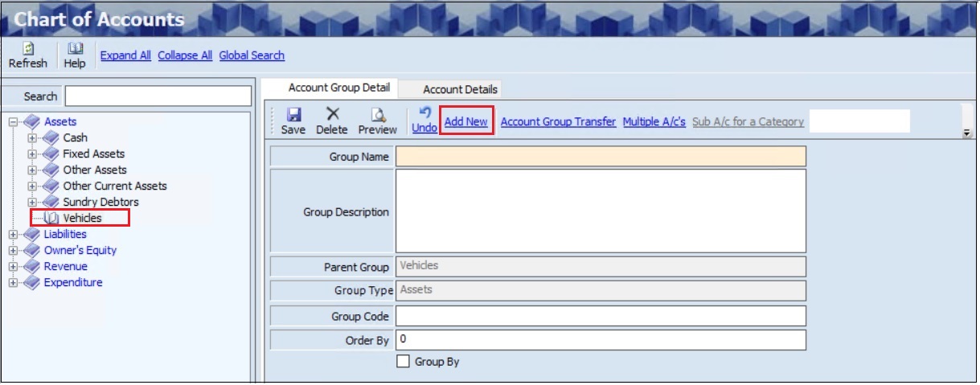Click into the Group Name field

coord(600,156)
